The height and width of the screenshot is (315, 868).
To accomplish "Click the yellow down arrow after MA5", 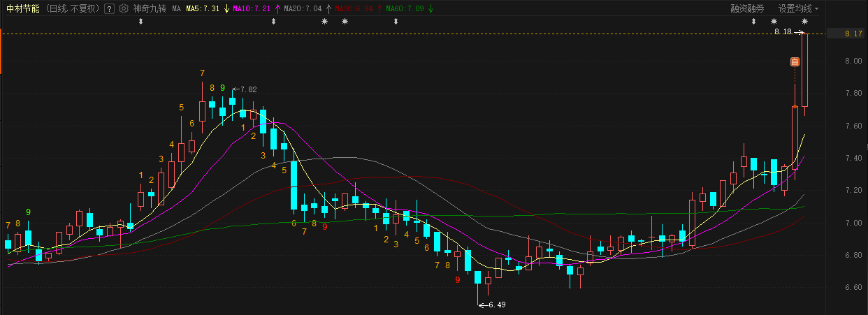I will click(x=226, y=9).
